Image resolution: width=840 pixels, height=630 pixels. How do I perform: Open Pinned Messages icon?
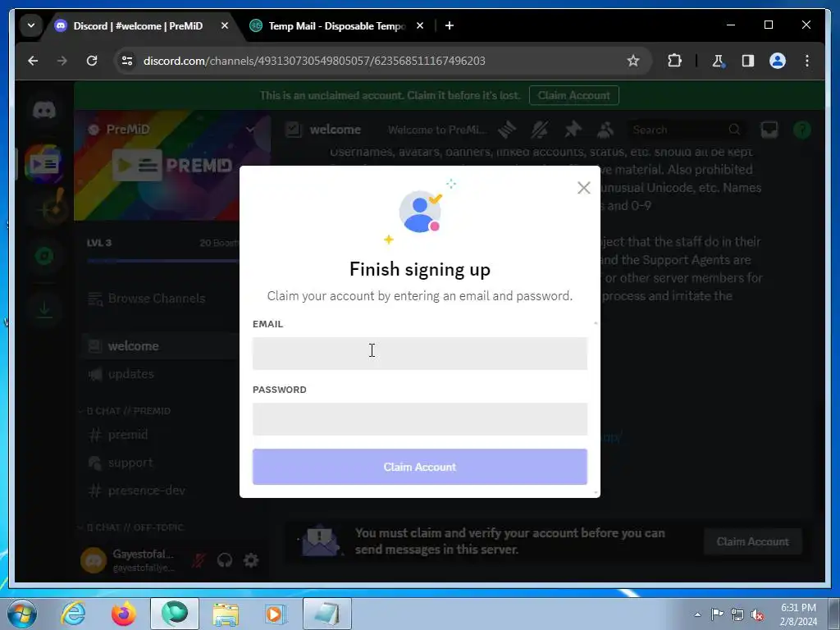click(x=573, y=129)
